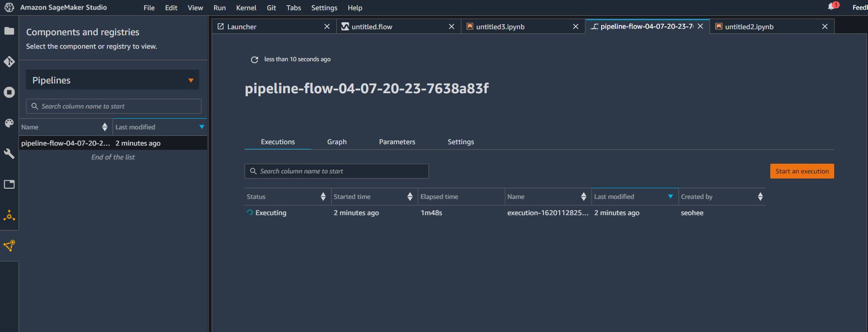This screenshot has width=868, height=332.
Task: Click the untitled2.ipynb notebook tab icon
Action: 719,26
